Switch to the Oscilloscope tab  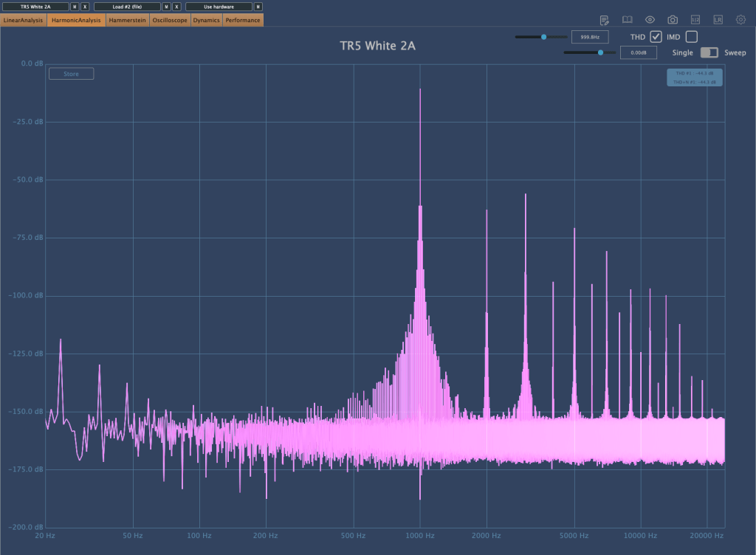[x=170, y=21]
